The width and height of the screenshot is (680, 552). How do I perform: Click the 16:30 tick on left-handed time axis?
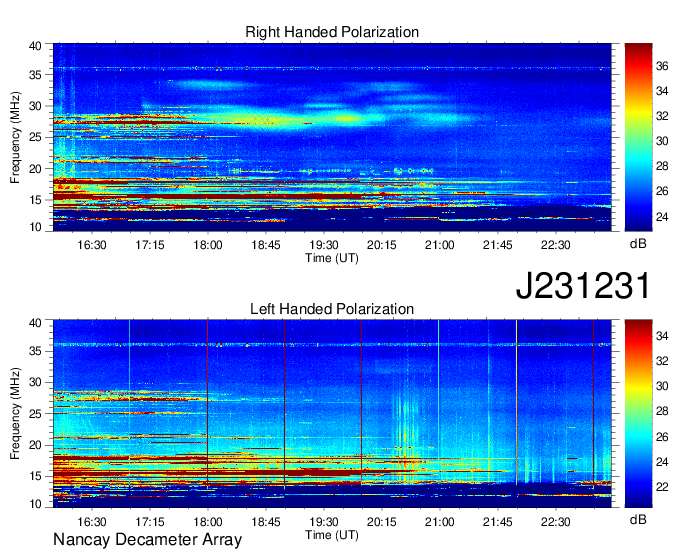click(92, 522)
